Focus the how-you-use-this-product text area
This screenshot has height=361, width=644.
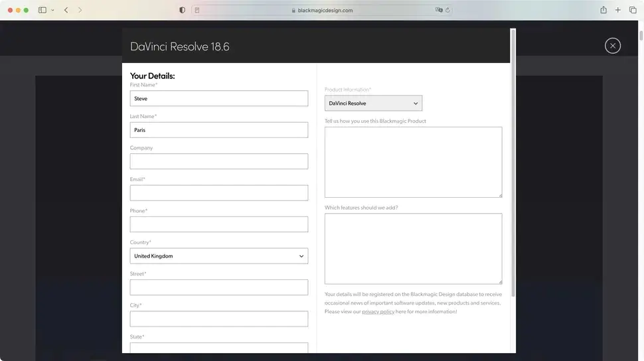(413, 162)
